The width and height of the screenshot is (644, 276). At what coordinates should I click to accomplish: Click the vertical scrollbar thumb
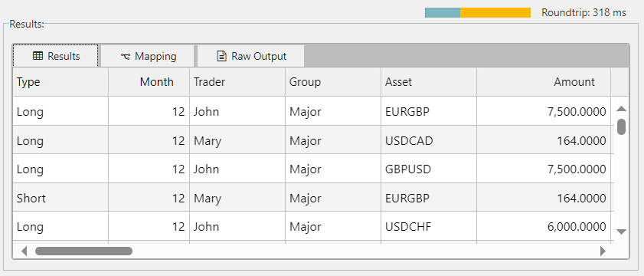pos(622,127)
